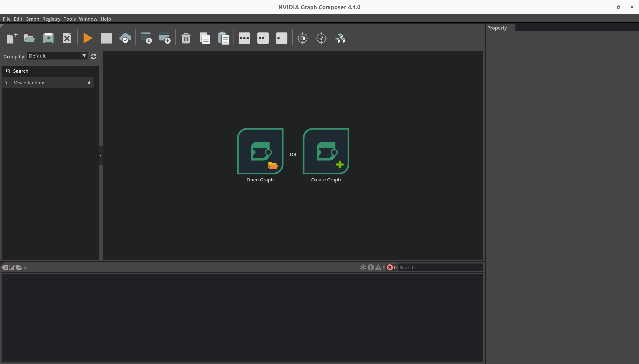Viewport: 639px width, 364px height.
Task: Close the Graph Composer window
Action: [x=632, y=7]
